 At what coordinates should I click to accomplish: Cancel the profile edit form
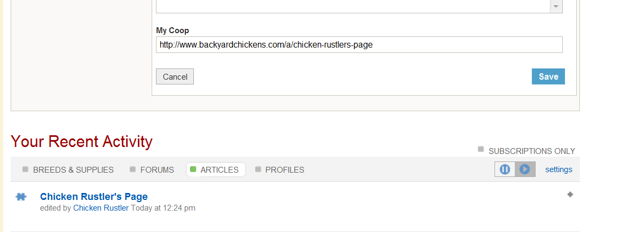click(x=175, y=76)
